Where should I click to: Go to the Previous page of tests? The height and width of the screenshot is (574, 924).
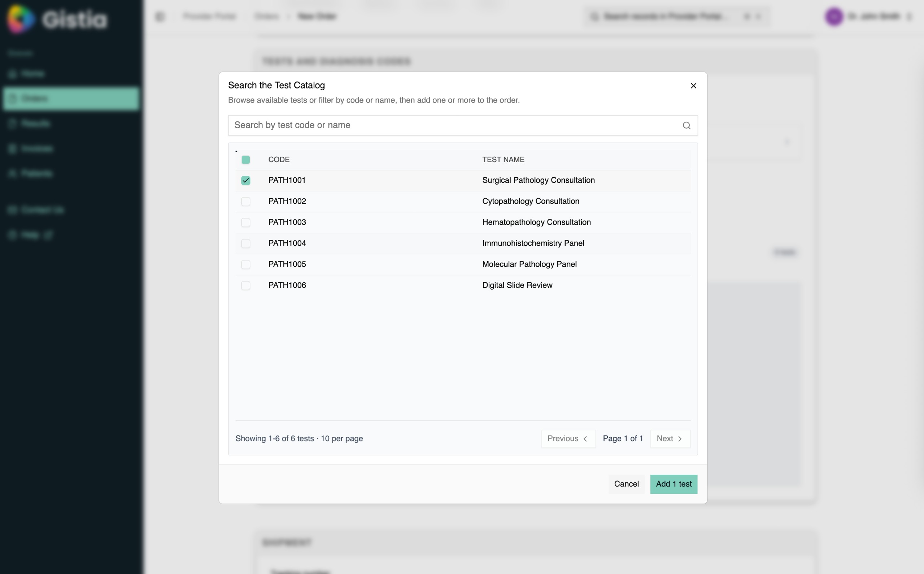568,439
